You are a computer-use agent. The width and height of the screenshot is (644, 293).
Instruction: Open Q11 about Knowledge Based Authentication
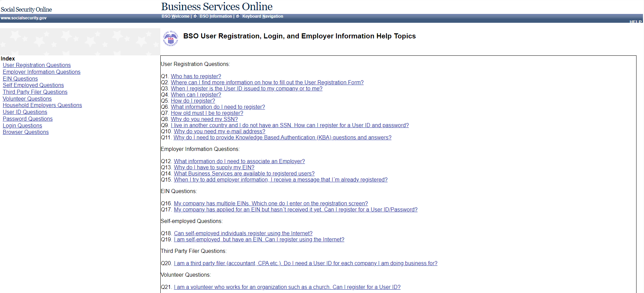pos(283,138)
